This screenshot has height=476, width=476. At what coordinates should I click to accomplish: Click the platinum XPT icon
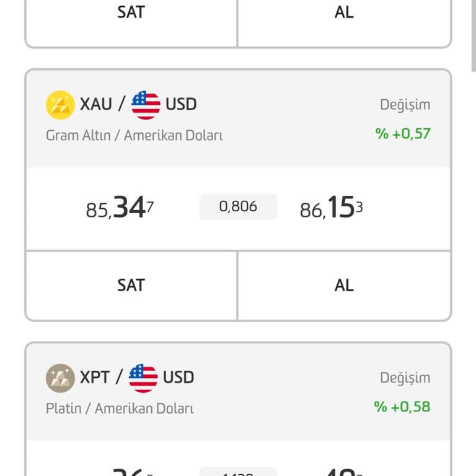(x=60, y=377)
